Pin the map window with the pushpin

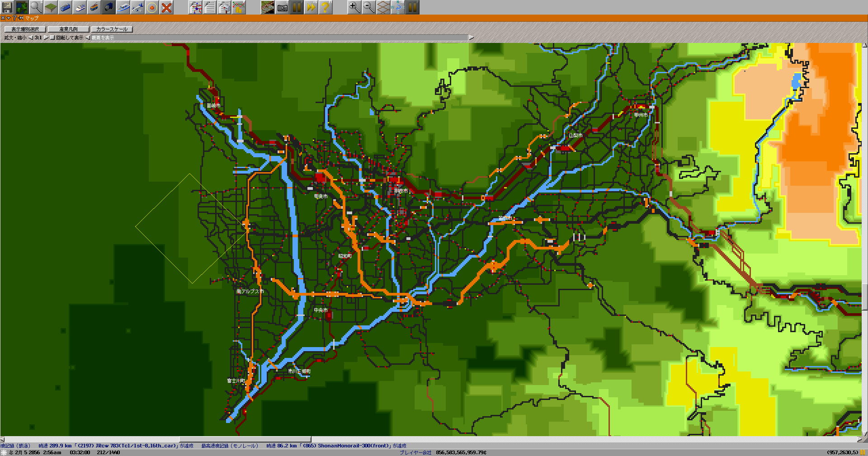tap(21, 18)
